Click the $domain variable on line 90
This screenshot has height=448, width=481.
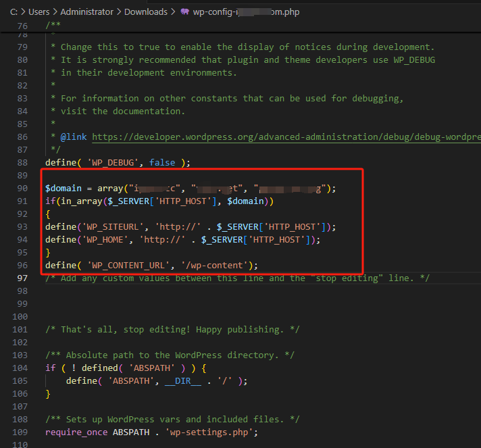(x=66, y=188)
